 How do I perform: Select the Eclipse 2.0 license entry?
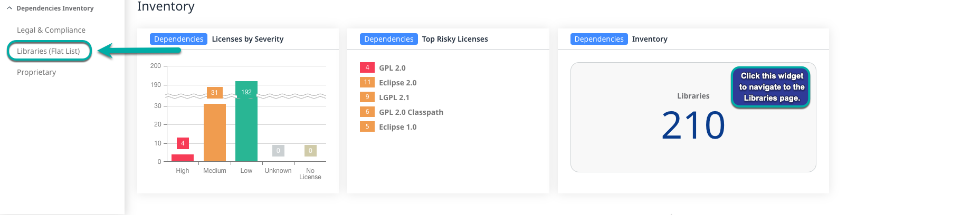[x=397, y=83]
